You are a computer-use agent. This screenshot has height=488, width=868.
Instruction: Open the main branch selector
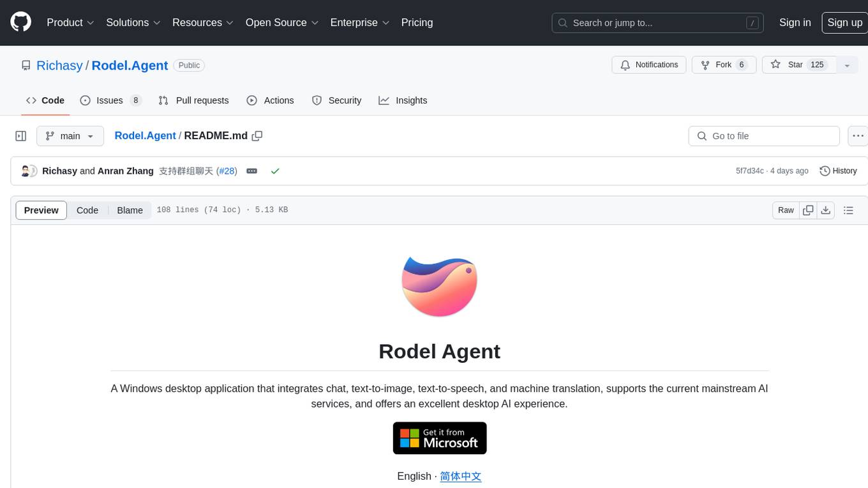tap(70, 136)
